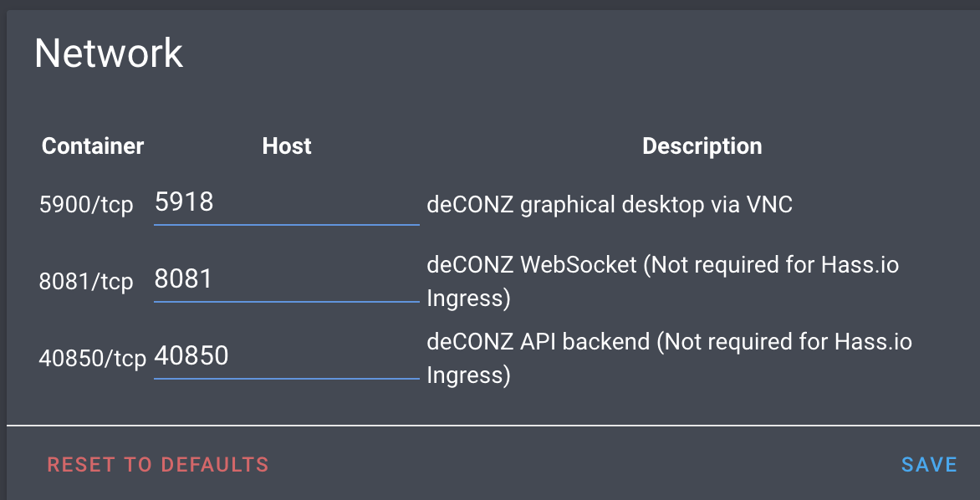Click the deCONZ API backend description text
The image size is (980, 500).
(x=668, y=358)
